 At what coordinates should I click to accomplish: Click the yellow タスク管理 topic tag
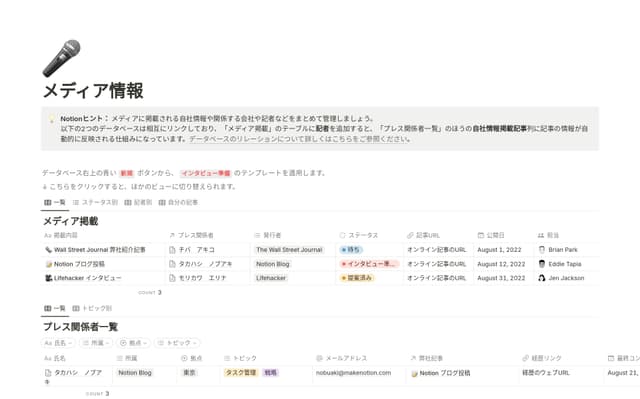tap(241, 372)
